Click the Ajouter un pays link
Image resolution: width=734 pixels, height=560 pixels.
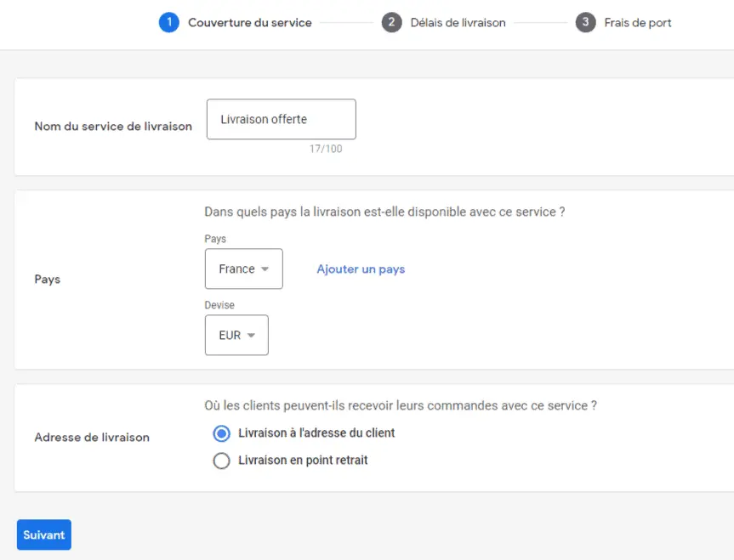pyautogui.click(x=361, y=269)
